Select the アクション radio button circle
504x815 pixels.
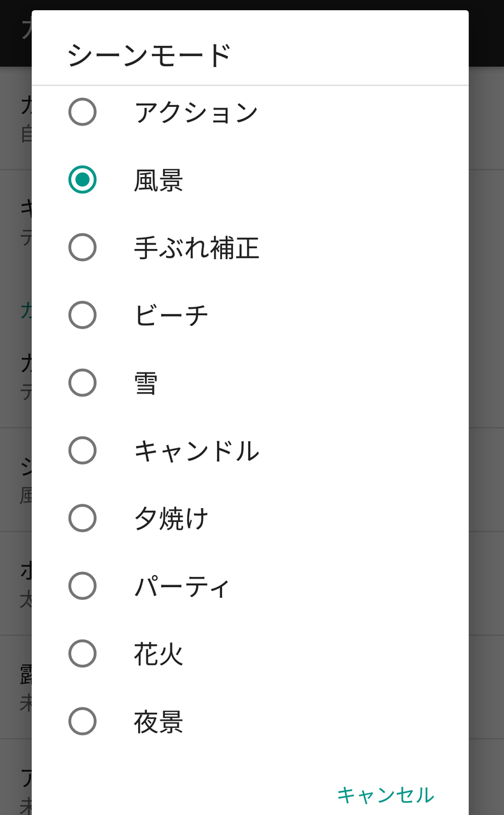(82, 112)
